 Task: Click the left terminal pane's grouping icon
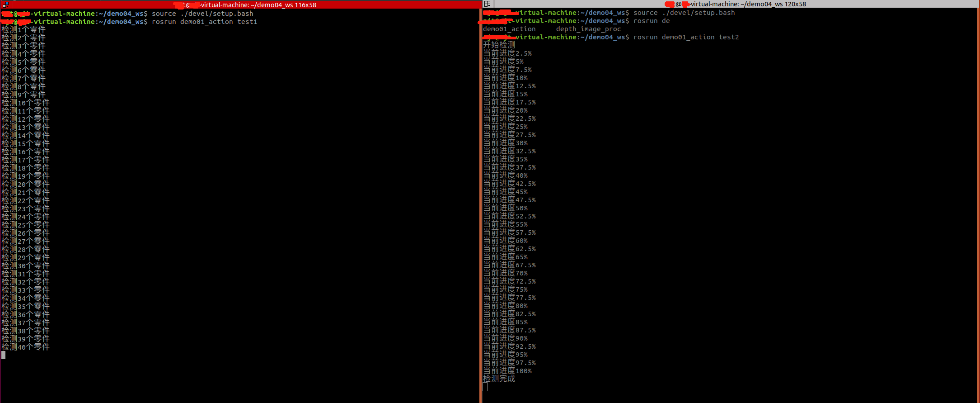[x=5, y=5]
